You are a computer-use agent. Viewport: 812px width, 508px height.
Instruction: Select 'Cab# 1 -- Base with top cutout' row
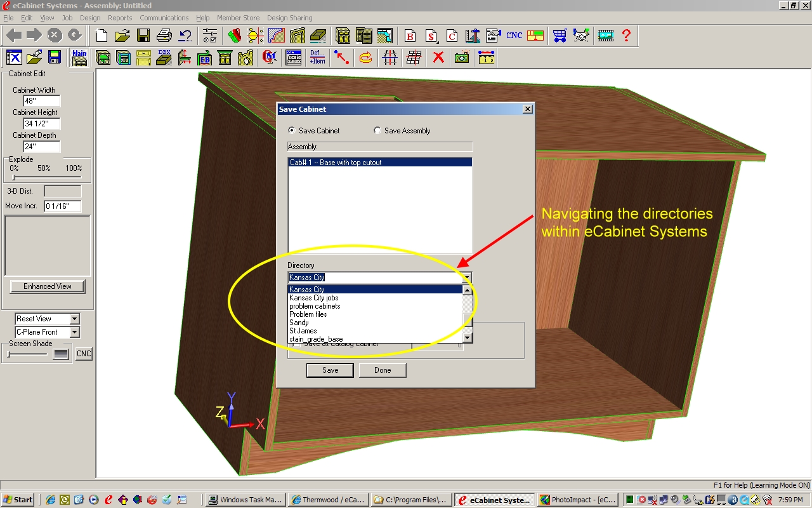pos(380,163)
